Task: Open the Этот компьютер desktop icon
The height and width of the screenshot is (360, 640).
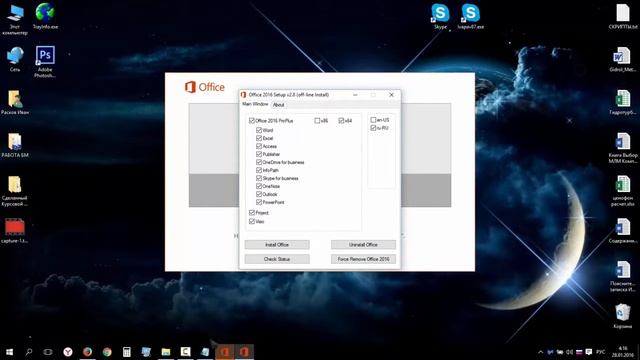Action: 15,18
